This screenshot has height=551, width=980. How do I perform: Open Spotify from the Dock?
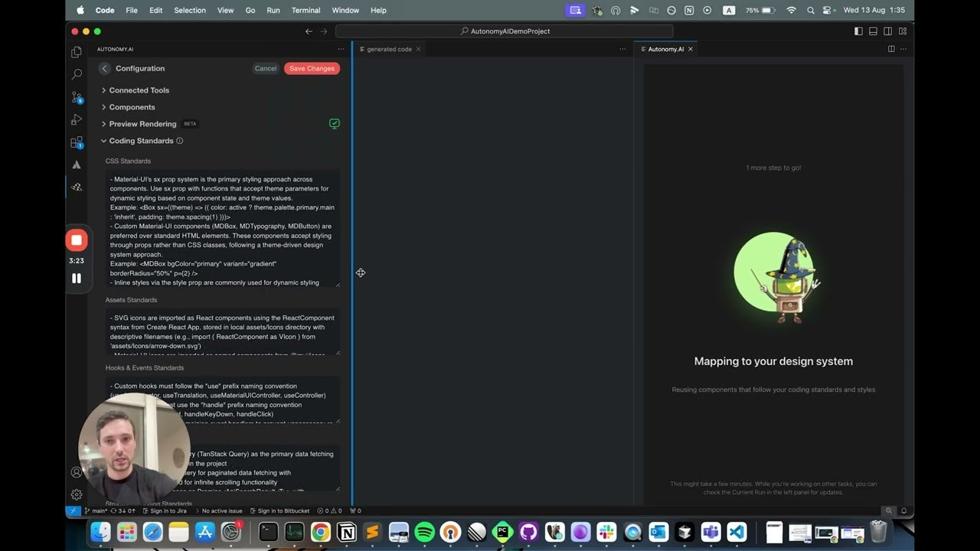425,532
